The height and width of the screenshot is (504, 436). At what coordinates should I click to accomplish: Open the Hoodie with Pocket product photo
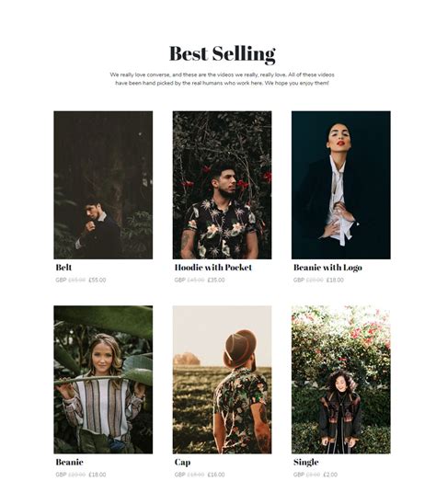coord(223,185)
